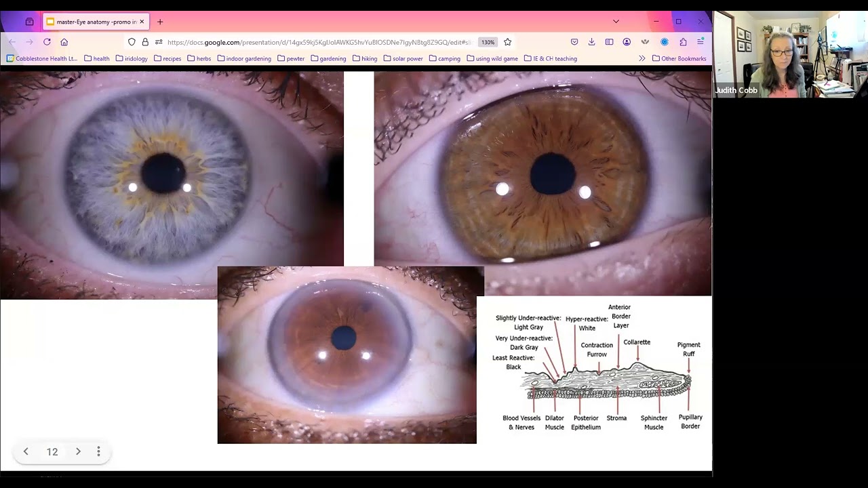Click the 'Contraction Furrow' label text
Viewport: 868px width, 488px height.
click(597, 350)
